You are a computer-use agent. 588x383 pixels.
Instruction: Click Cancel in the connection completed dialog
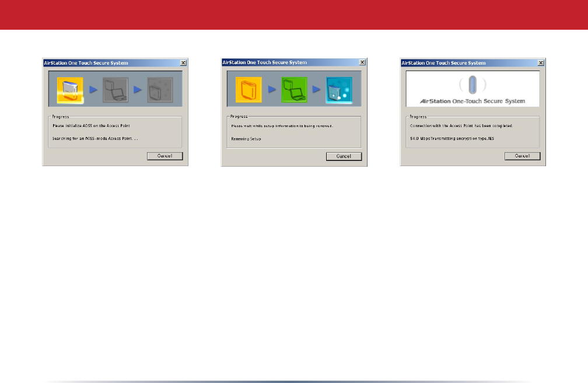[x=523, y=156]
